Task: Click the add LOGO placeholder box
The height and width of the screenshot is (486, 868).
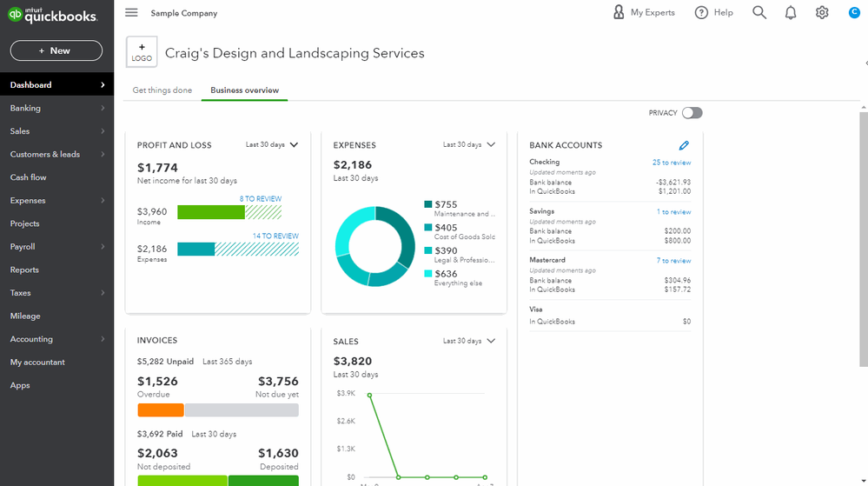Action: 142,52
